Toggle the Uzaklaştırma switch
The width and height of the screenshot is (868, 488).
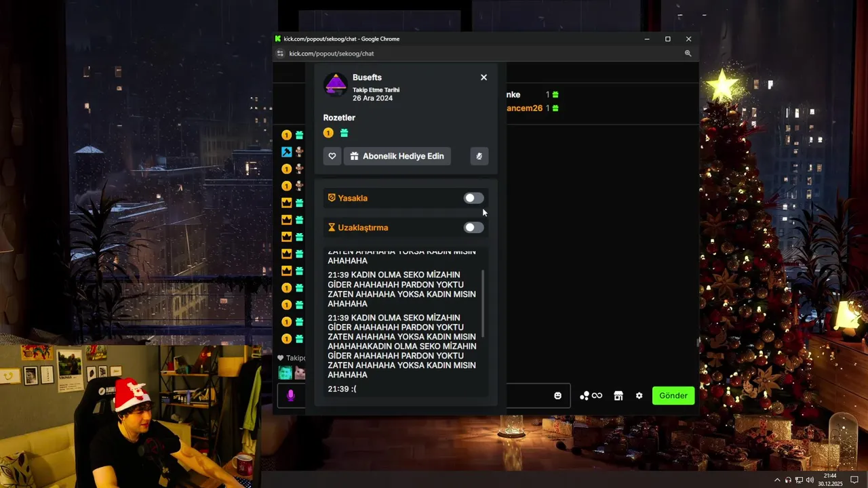coord(473,227)
